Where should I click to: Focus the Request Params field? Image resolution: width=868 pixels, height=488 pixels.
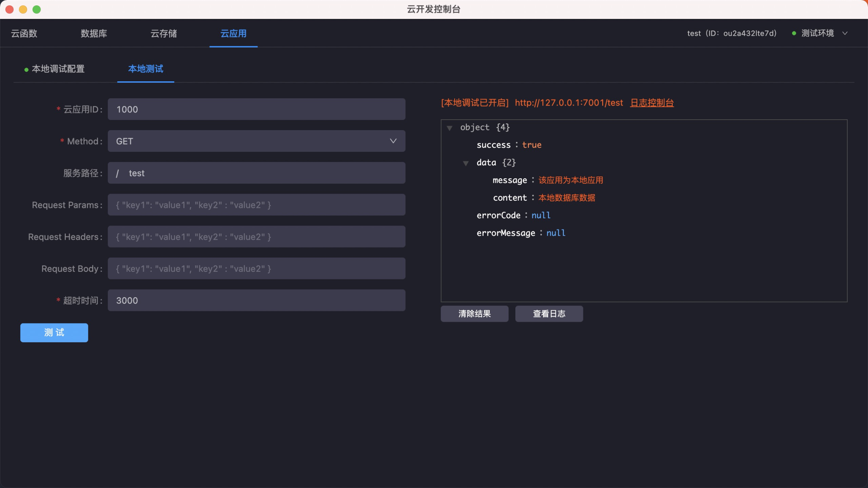[x=256, y=205]
